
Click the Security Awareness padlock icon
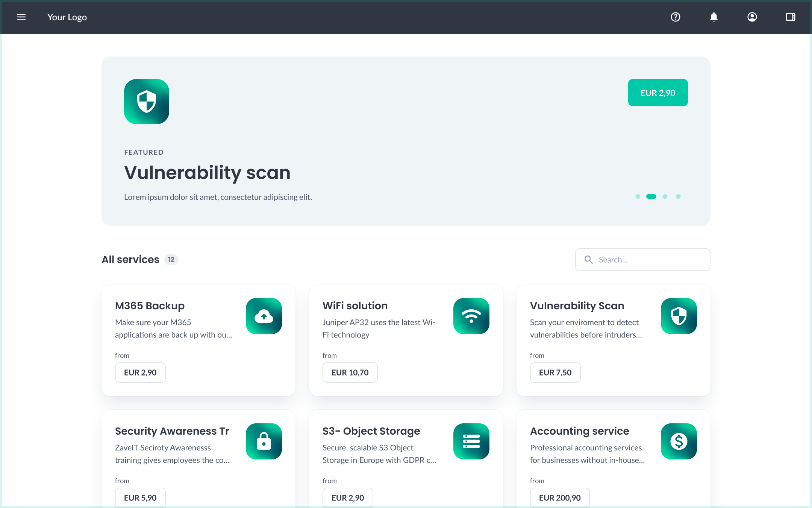pos(264,441)
